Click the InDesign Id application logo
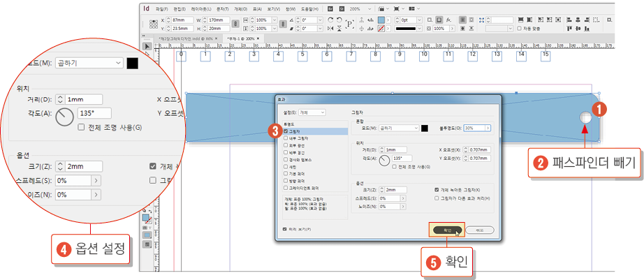644x280 pixels. click(x=146, y=8)
